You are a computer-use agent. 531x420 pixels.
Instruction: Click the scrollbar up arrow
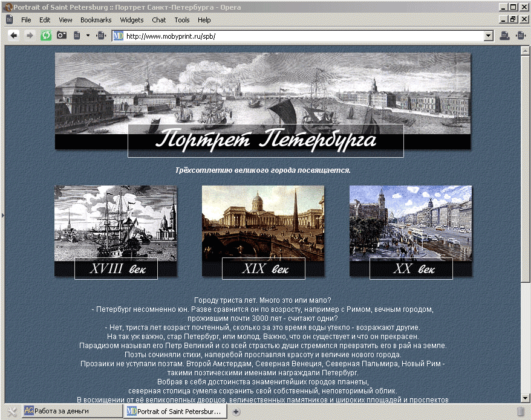point(525,51)
